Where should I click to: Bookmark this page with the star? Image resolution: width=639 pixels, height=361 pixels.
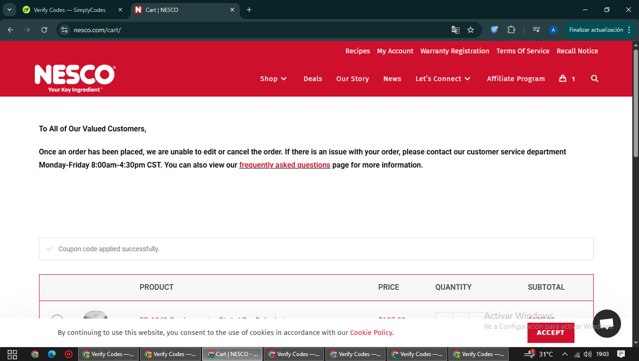[471, 30]
